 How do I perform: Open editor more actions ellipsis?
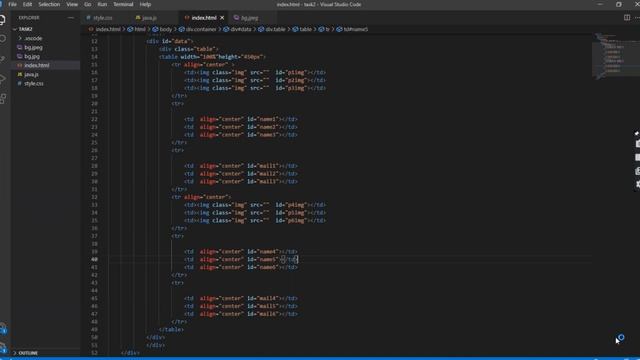tap(637, 18)
